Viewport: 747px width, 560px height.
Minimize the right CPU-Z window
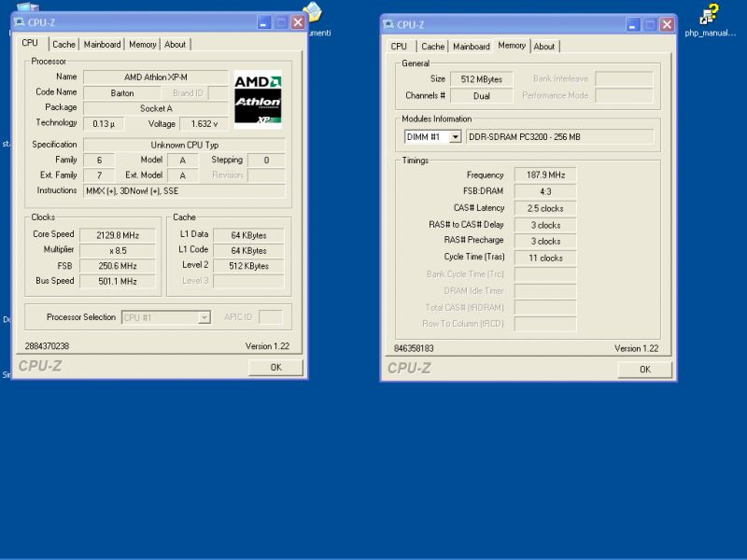(x=633, y=24)
